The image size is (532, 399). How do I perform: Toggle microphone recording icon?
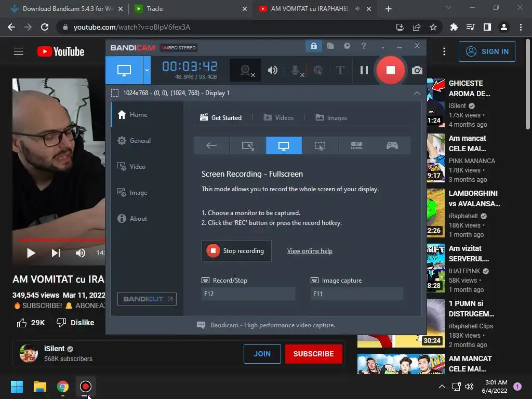pos(296,70)
